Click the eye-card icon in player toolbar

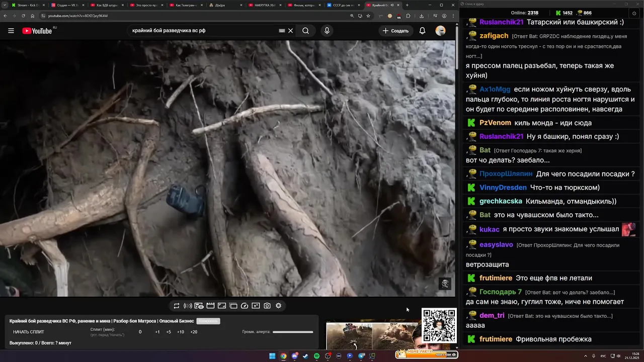pyautogui.click(x=199, y=306)
